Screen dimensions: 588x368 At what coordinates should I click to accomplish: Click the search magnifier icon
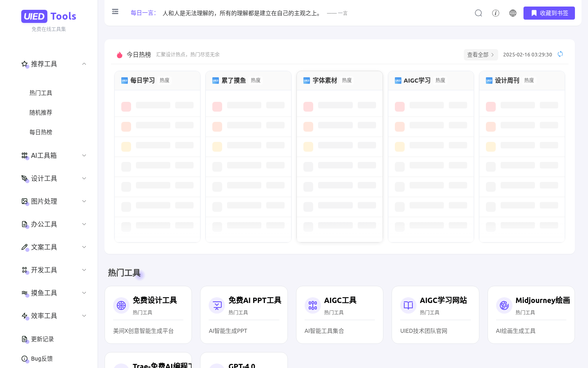pos(479,13)
